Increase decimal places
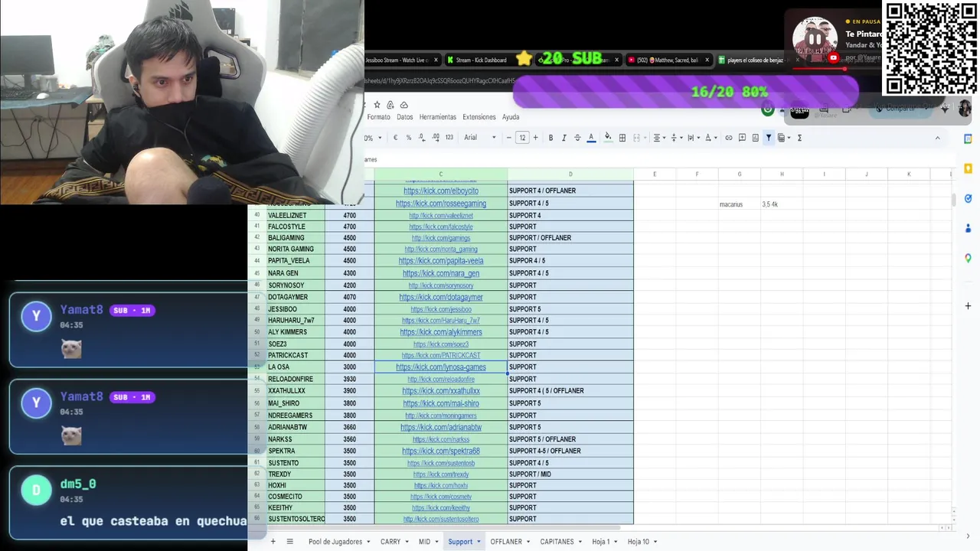The image size is (980, 551). (x=436, y=138)
